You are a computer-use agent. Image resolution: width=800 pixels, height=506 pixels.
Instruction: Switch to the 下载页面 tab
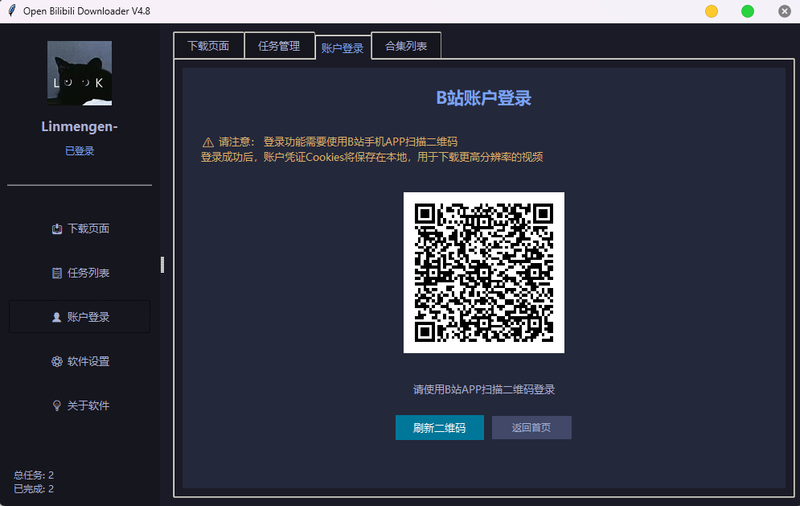point(209,46)
